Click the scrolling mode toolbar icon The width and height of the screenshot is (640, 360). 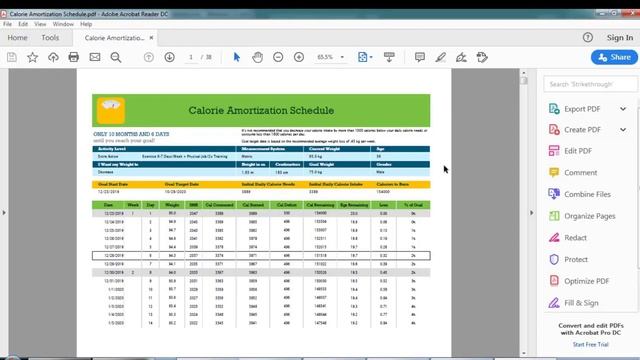[x=389, y=57]
